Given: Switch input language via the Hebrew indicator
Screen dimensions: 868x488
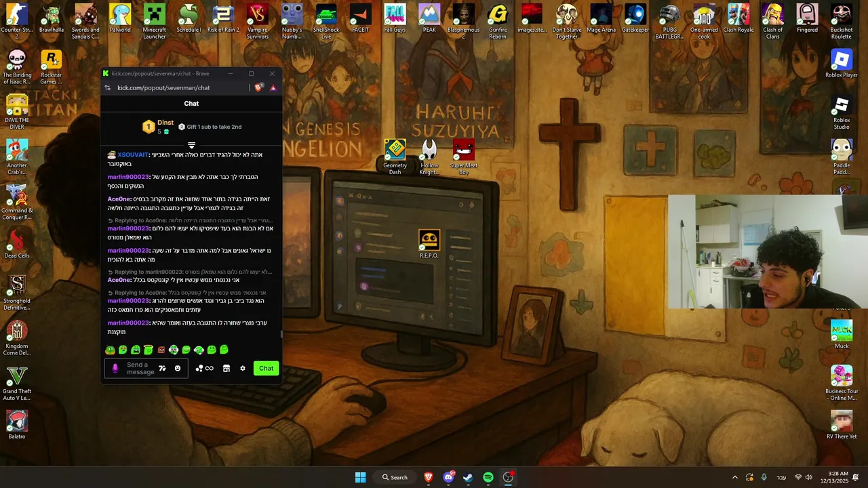Looking at the screenshot, I should coord(781,477).
